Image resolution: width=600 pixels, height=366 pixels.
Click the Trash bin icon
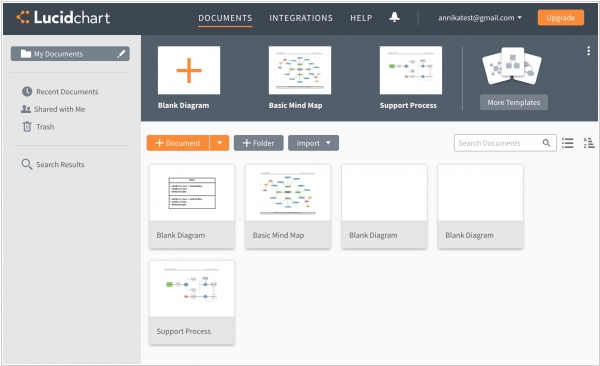[27, 126]
